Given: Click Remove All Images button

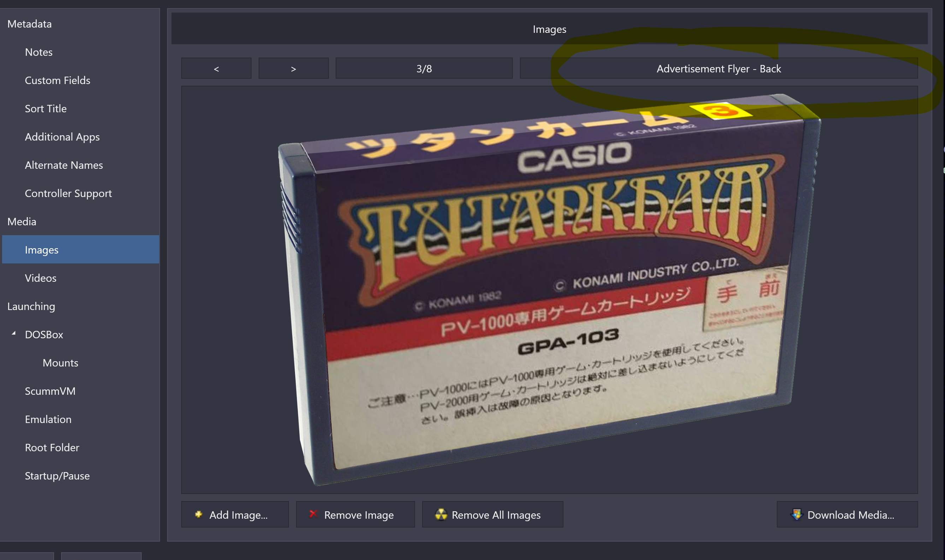Looking at the screenshot, I should pyautogui.click(x=493, y=514).
